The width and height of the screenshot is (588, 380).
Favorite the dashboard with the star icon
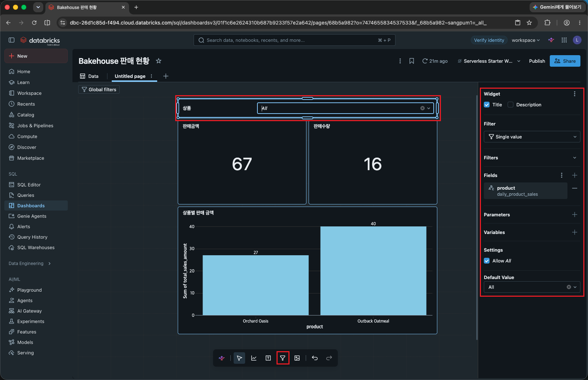[159, 61]
